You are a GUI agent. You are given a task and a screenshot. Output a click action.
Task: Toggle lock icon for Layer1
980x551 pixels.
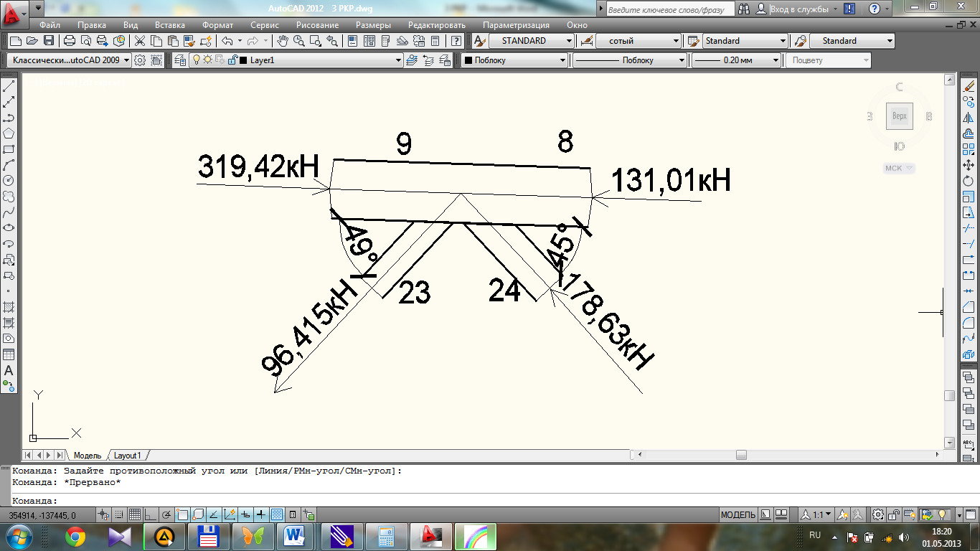(x=232, y=60)
